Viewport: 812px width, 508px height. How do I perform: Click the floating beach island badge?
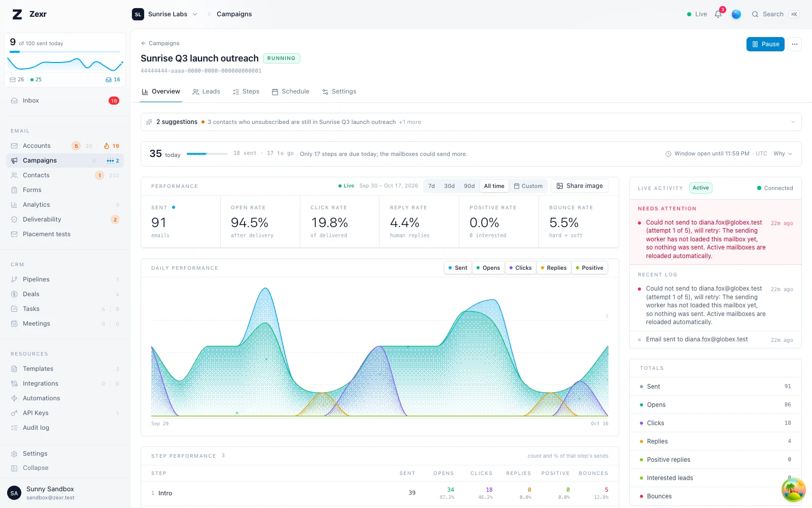tap(794, 490)
